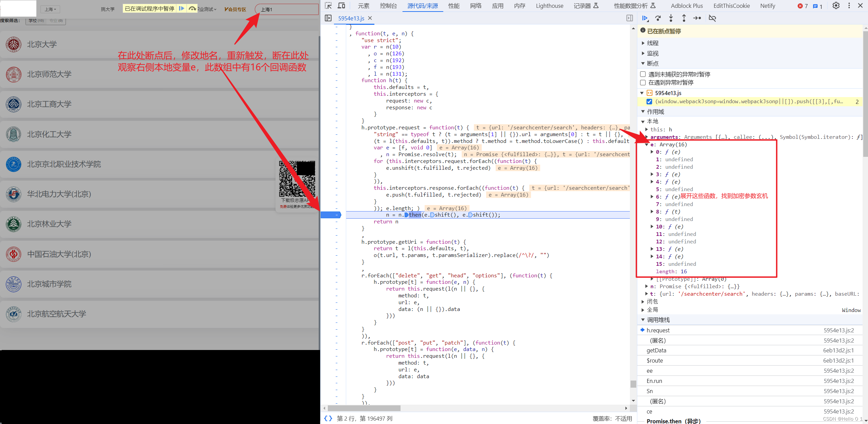This screenshot has height=424, width=868.
Task: Expand array item 6 function
Action: pyautogui.click(x=652, y=197)
